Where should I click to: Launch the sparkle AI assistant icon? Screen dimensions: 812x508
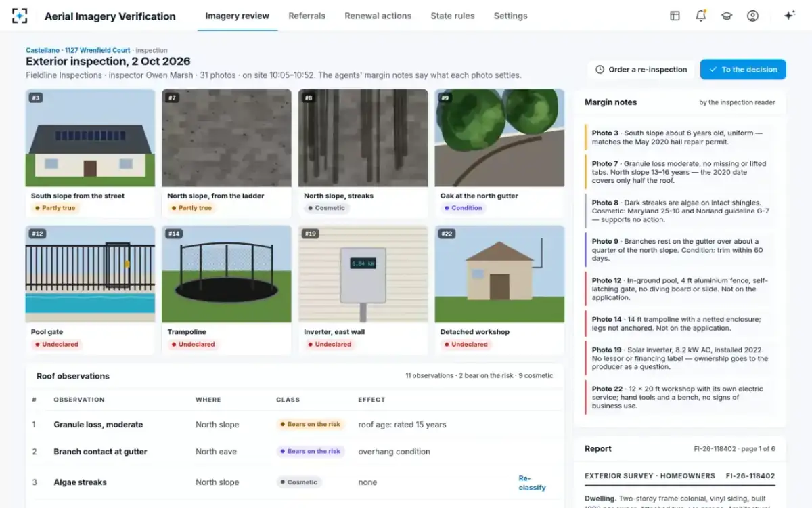pyautogui.click(x=789, y=16)
